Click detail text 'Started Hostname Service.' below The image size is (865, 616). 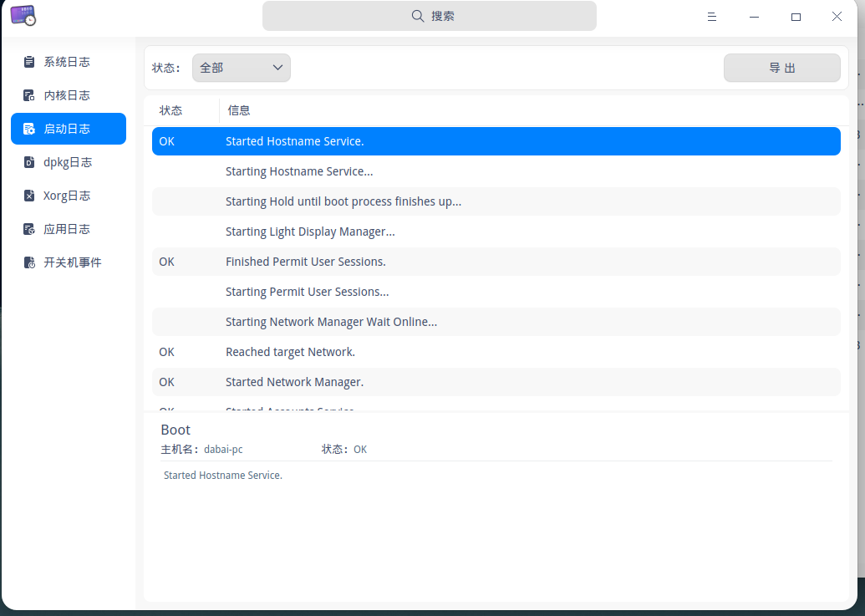(223, 476)
